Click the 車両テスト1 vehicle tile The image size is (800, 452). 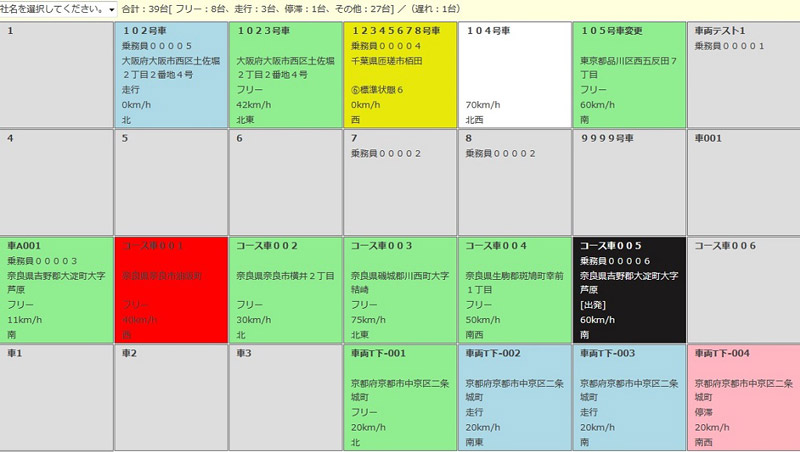[744, 75]
